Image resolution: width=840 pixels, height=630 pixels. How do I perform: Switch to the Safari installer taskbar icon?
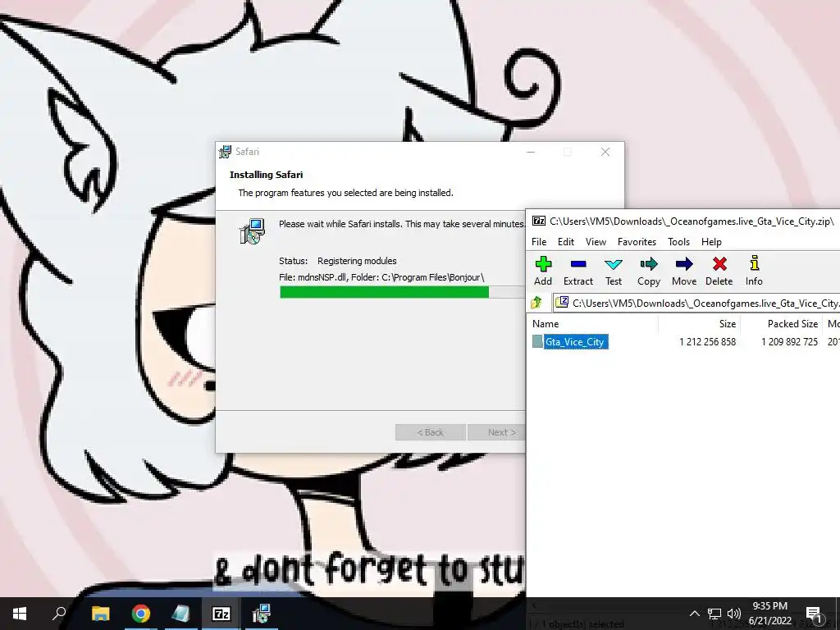click(261, 614)
